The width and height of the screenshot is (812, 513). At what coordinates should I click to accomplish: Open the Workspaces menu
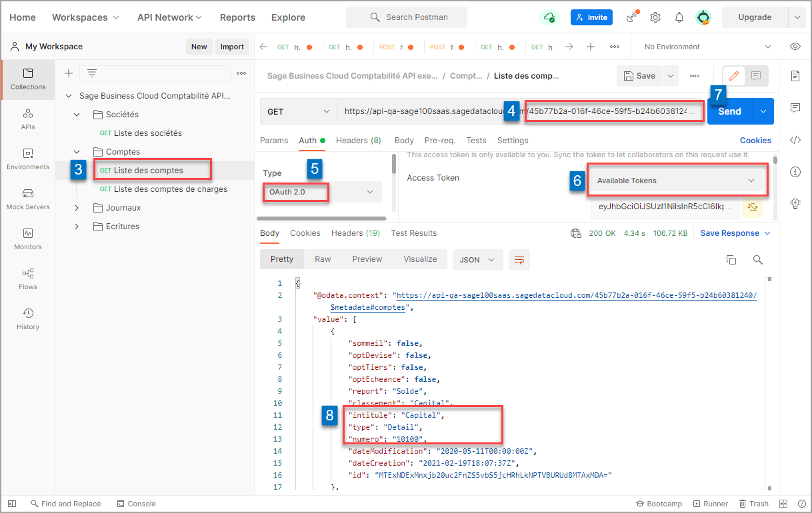coord(85,17)
